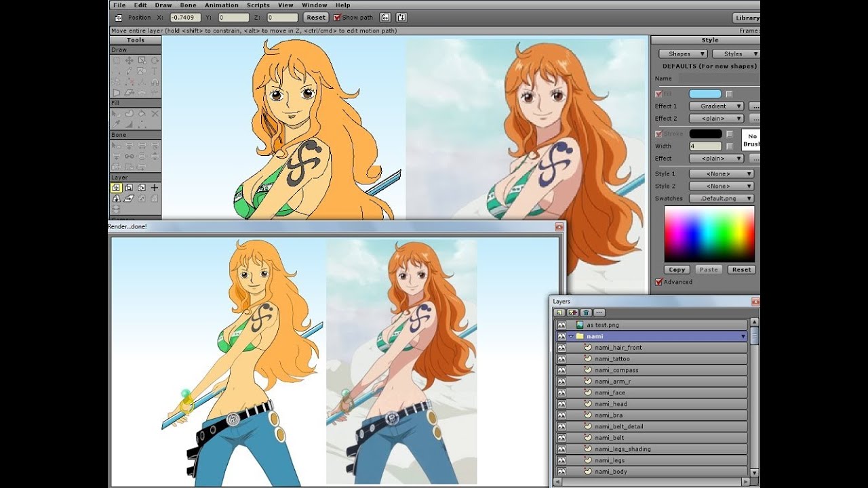Select the Paint Bucket fill tool
This screenshot has width=868, height=488.
tap(142, 113)
